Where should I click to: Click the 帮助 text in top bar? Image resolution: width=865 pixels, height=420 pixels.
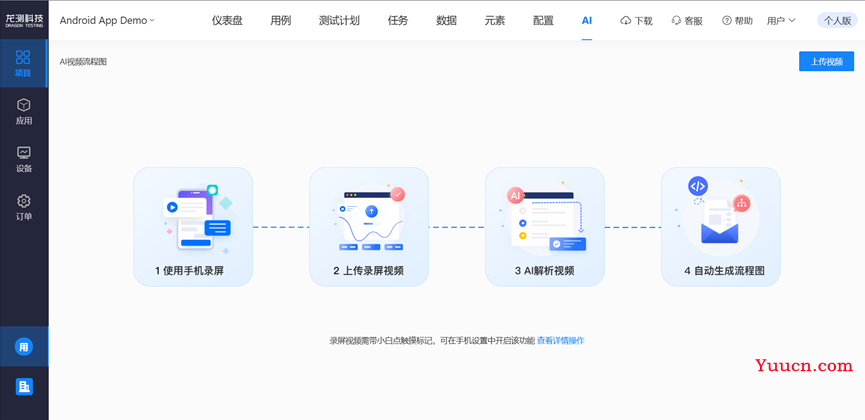(743, 21)
